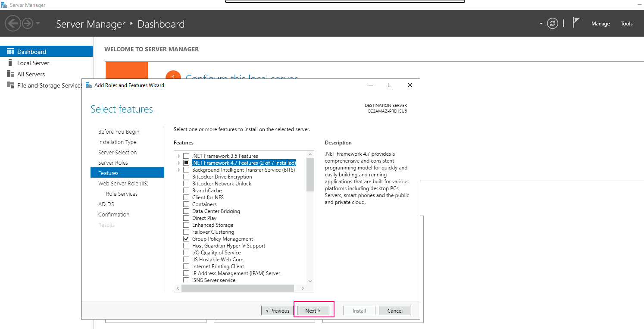Go to Server Selection step
The width and height of the screenshot is (644, 329).
(117, 152)
